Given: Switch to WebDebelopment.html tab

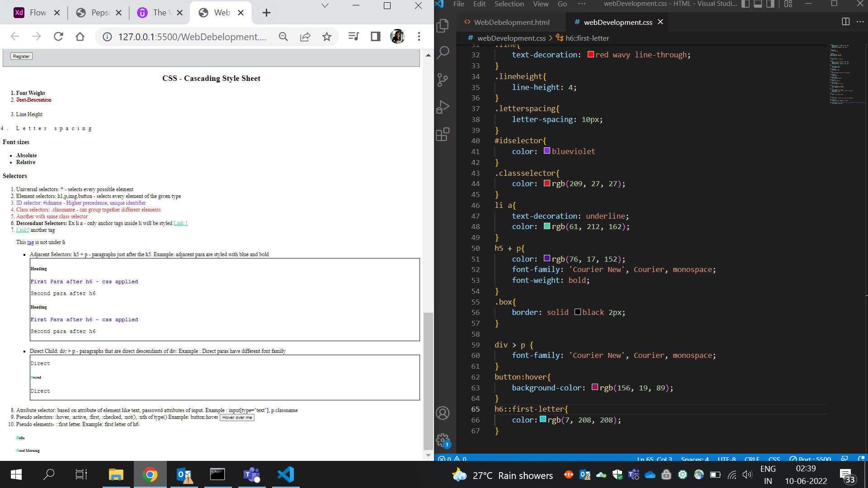Looking at the screenshot, I should click(511, 22).
